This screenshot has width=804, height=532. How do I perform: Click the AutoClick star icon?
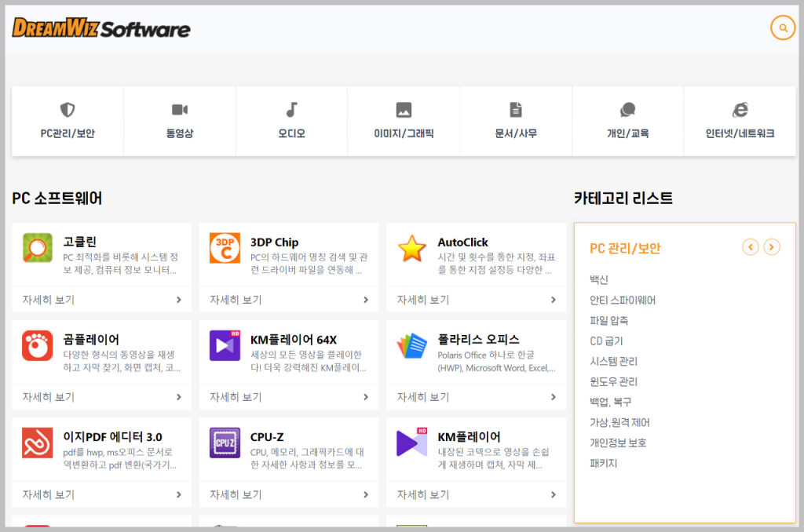[x=411, y=249]
